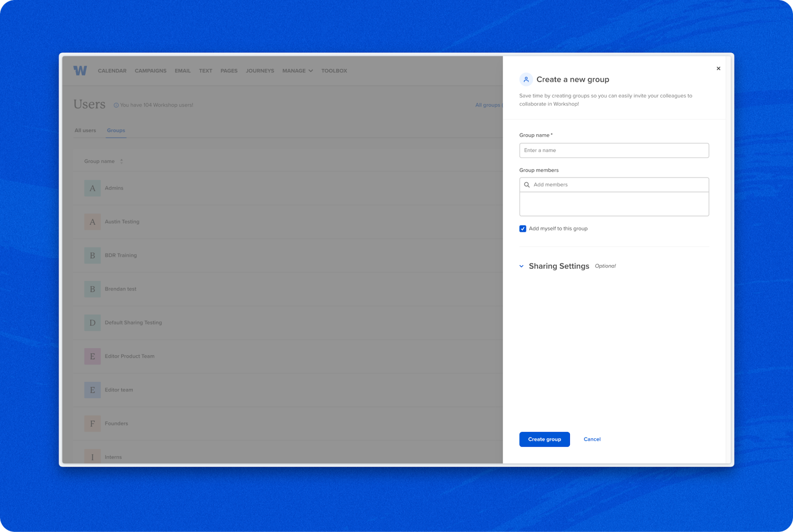Screen dimensions: 793x532
Task: Sort by Group name using sort arrows
Action: [x=121, y=161]
